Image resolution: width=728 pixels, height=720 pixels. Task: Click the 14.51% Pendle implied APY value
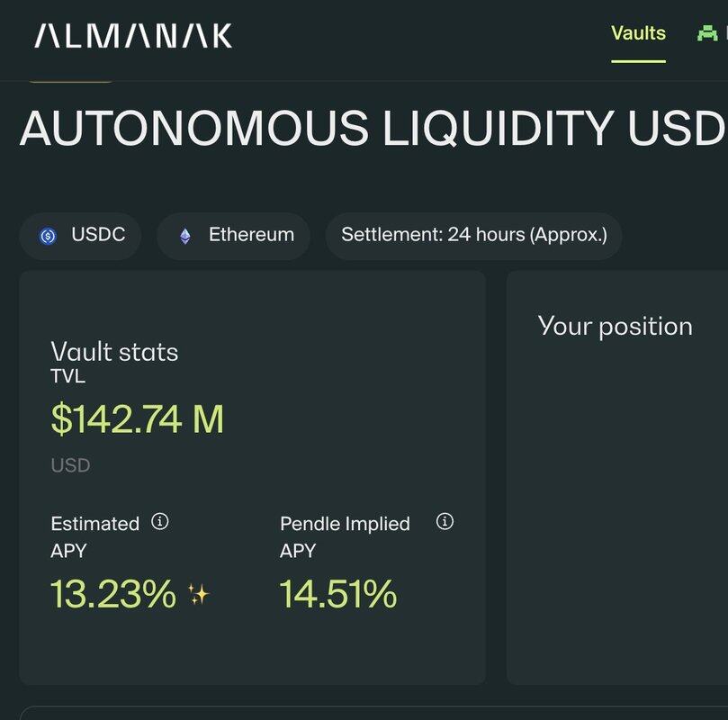(x=337, y=594)
